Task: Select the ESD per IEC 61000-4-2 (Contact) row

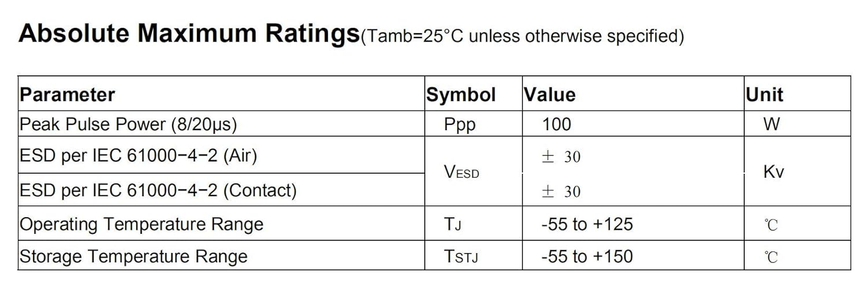Action: coord(158,190)
